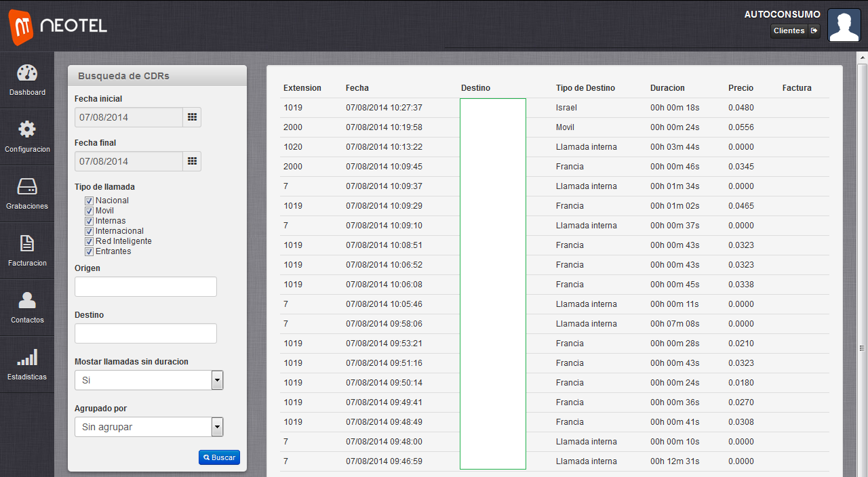Open calendar picker for Fecha inicial
868x477 pixels.
coord(192,117)
